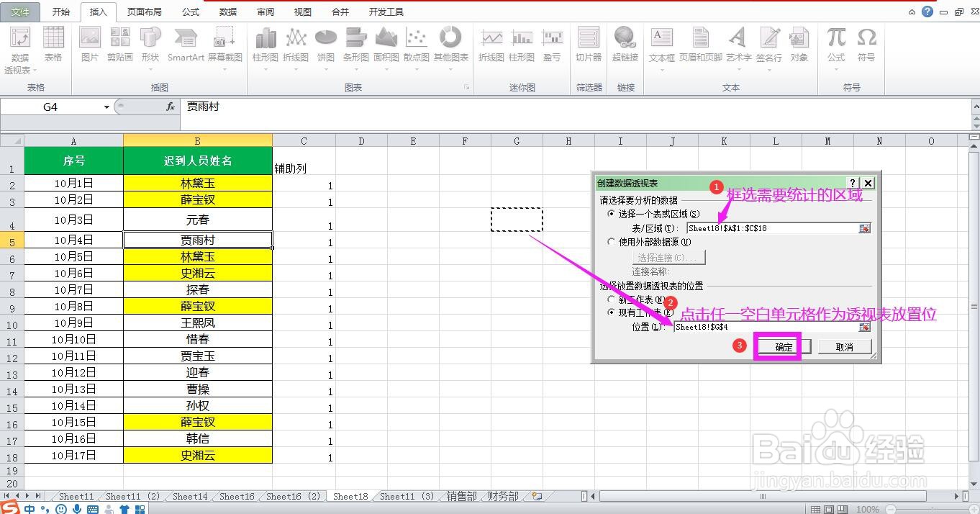Open the PivotTable (数据透视表) tool
This screenshot has width=980, height=514.
(x=19, y=50)
